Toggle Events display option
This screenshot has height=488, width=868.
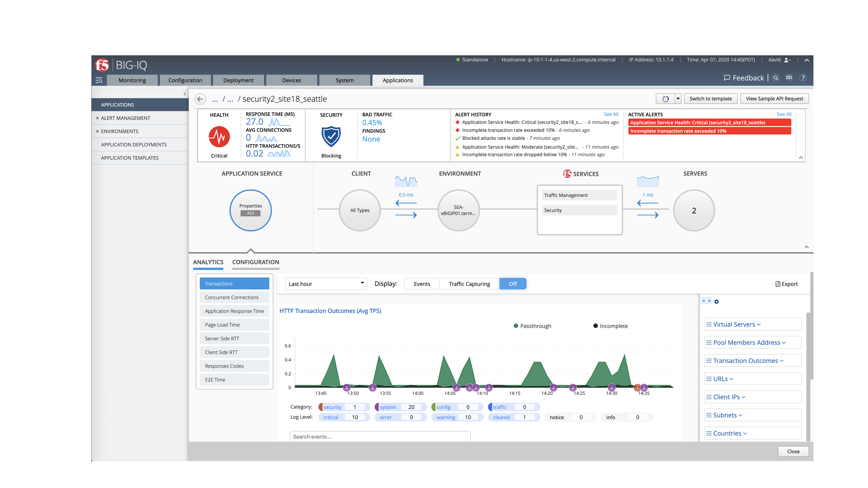click(422, 284)
